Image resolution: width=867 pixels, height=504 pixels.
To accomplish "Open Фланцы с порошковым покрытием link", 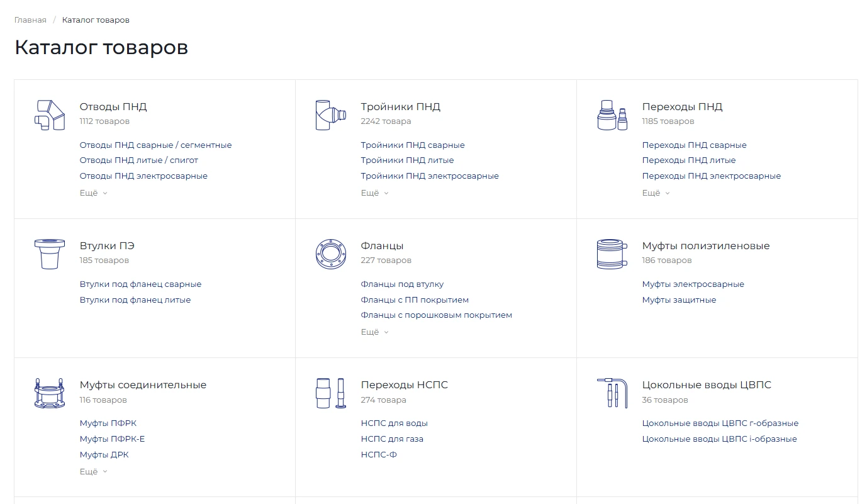I will click(436, 315).
